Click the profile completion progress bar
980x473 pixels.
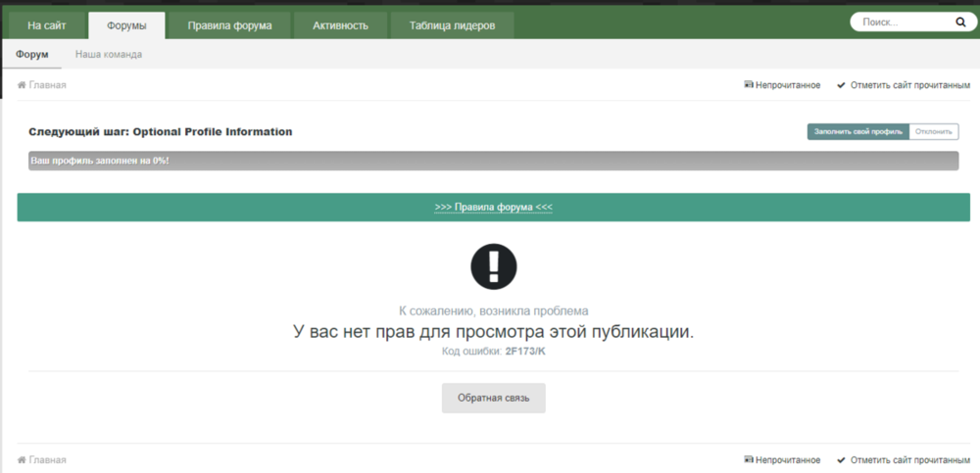pos(494,161)
